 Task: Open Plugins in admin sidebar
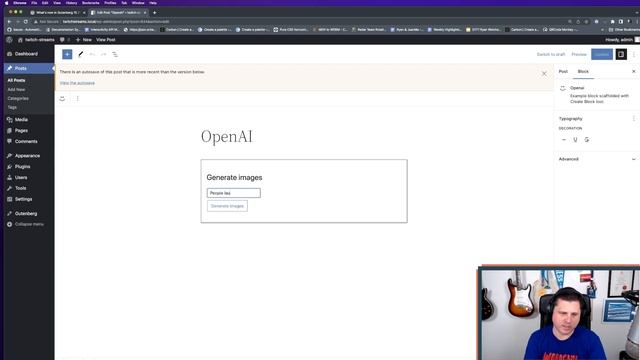click(22, 167)
